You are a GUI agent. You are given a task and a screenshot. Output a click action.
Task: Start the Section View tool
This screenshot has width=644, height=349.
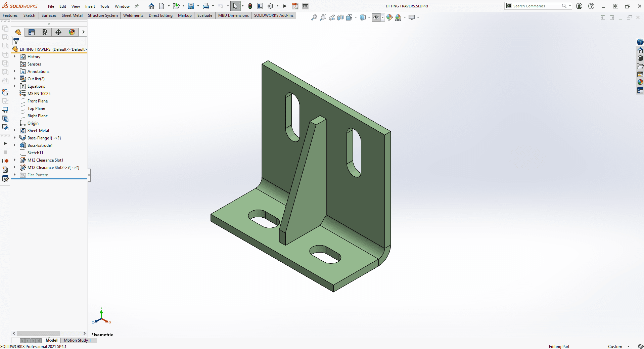[x=340, y=17]
